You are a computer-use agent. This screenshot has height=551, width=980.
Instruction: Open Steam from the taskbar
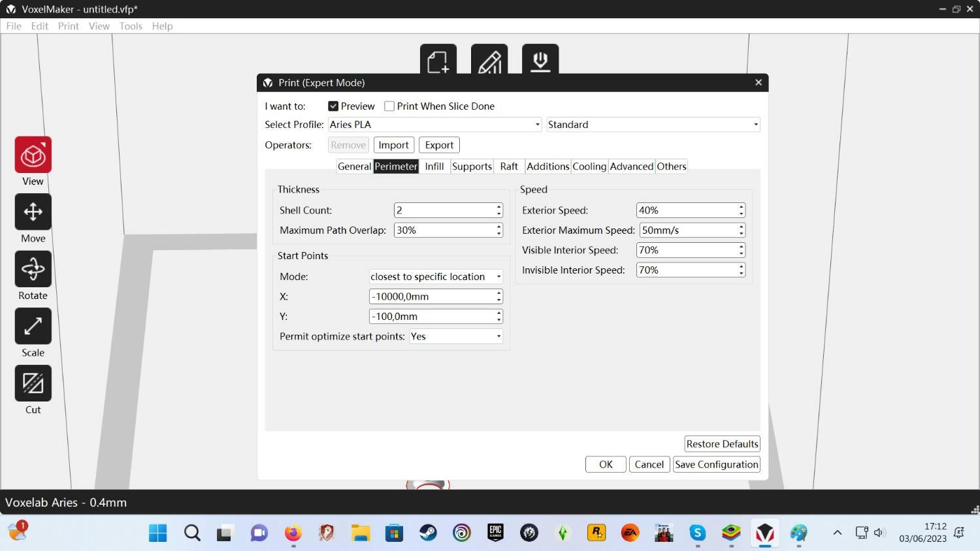coord(428,533)
